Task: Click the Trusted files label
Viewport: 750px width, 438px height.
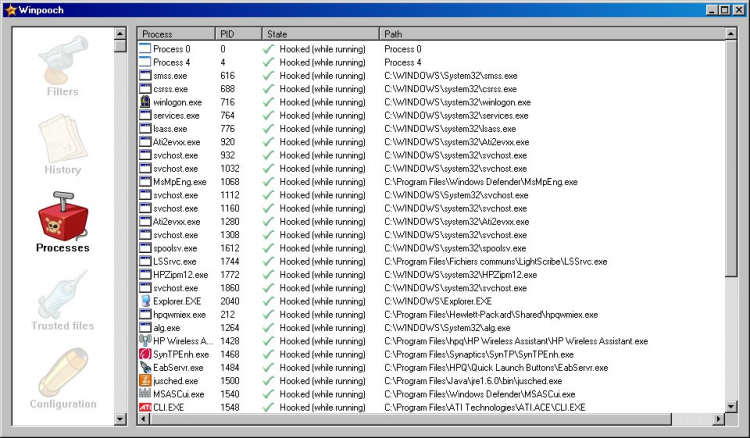Action: click(x=63, y=326)
